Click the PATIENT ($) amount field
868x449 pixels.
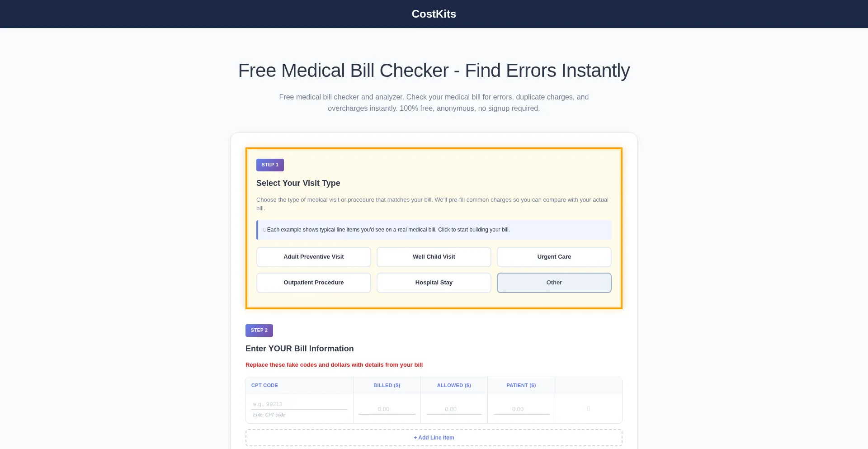point(521,409)
